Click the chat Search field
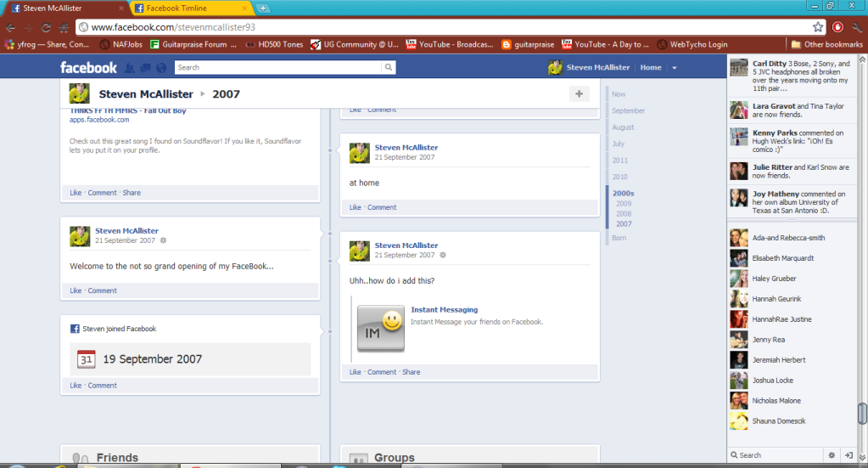Image resolution: width=868 pixels, height=468 pixels. pos(776,454)
